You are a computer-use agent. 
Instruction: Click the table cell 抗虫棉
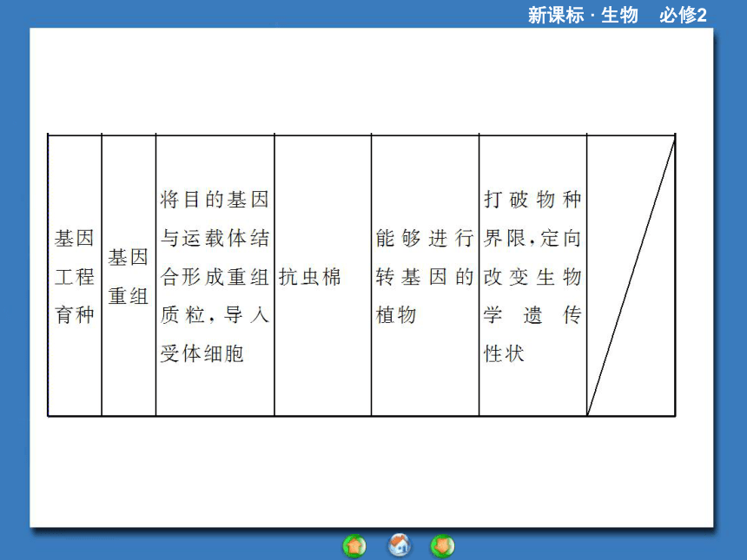tap(323, 276)
